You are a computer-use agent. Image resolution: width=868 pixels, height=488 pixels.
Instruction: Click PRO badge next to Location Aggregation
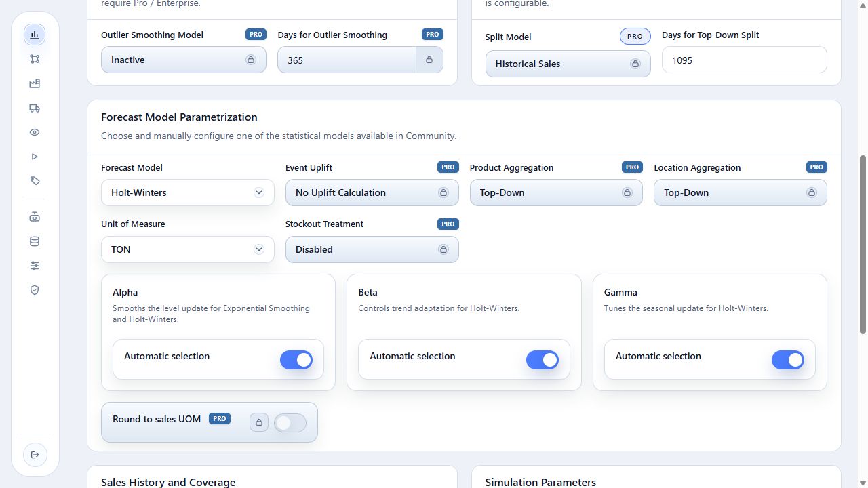816,167
